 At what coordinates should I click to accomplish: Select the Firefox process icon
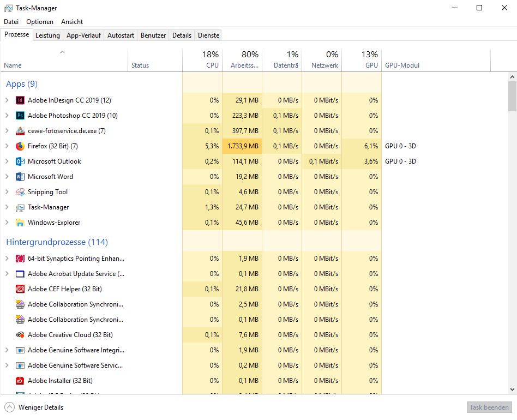click(x=20, y=146)
